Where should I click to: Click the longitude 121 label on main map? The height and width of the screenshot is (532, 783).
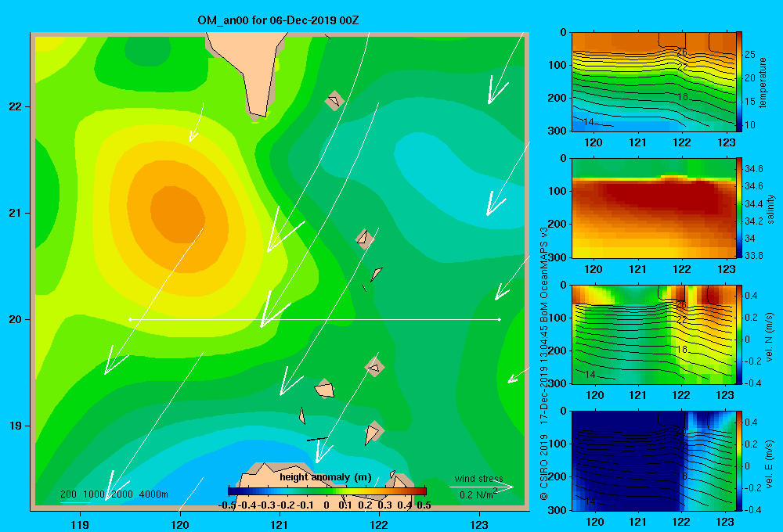tap(280, 524)
